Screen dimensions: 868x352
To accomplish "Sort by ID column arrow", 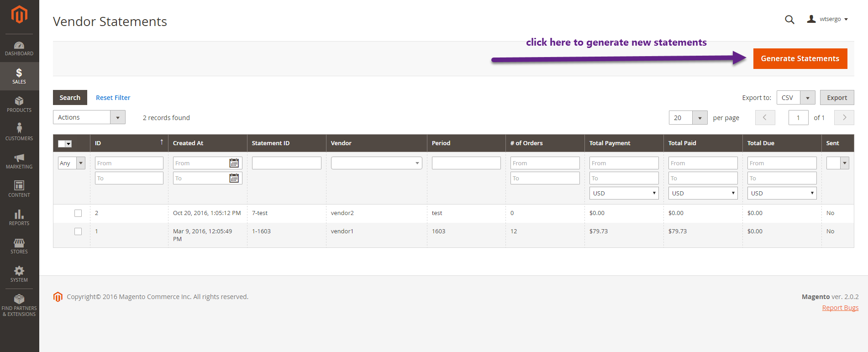I will (x=162, y=142).
